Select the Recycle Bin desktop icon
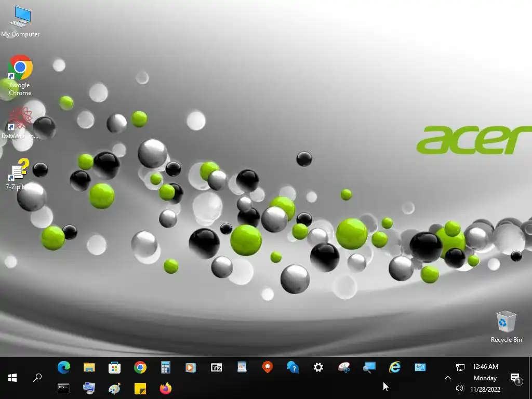The width and height of the screenshot is (532, 399). tap(506, 327)
